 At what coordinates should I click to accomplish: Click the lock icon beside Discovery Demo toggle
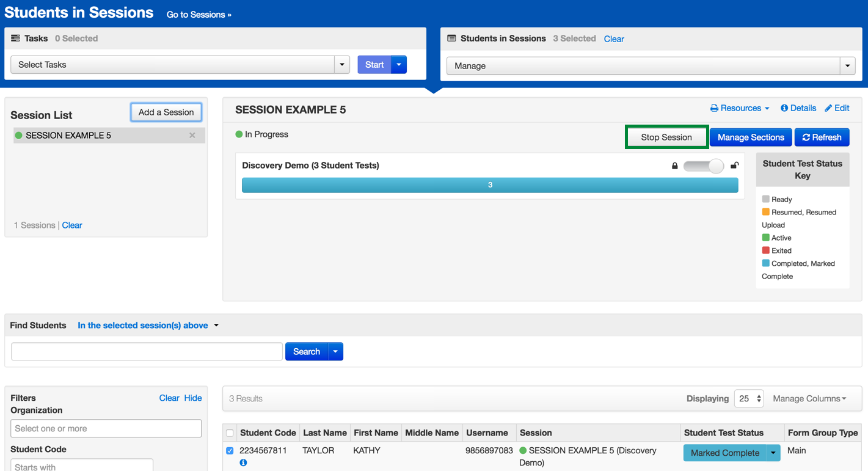coord(674,166)
